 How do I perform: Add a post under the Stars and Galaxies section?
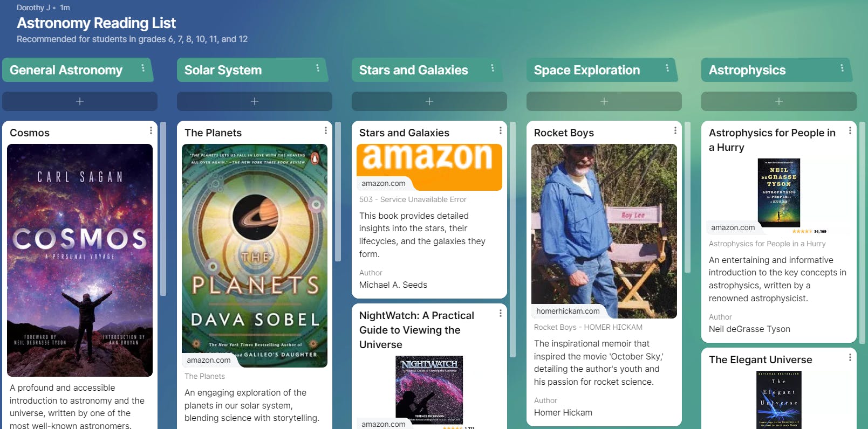pos(429,101)
